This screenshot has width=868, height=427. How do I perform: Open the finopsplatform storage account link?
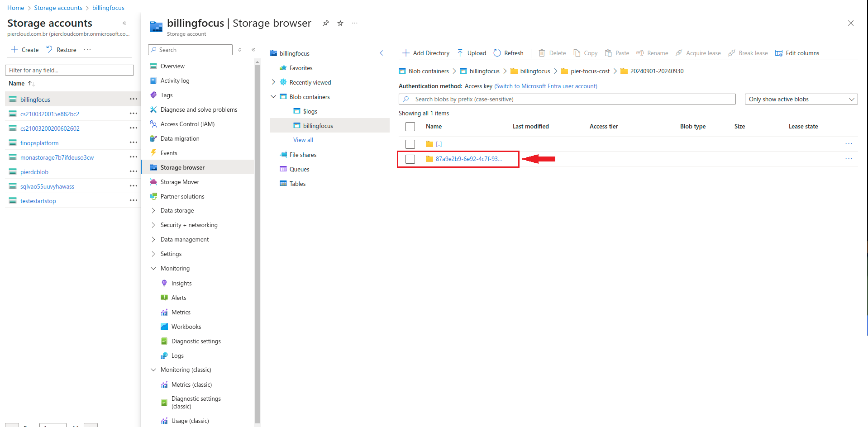tap(39, 143)
